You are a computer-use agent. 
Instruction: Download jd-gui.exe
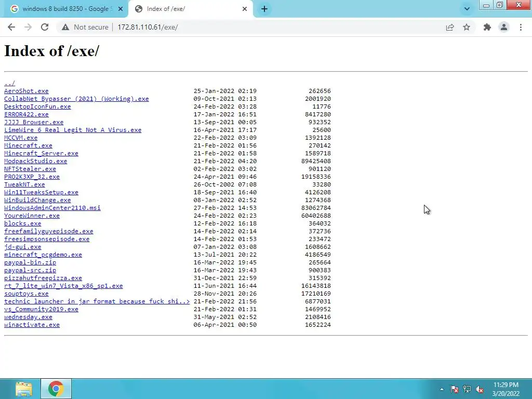(x=22, y=247)
